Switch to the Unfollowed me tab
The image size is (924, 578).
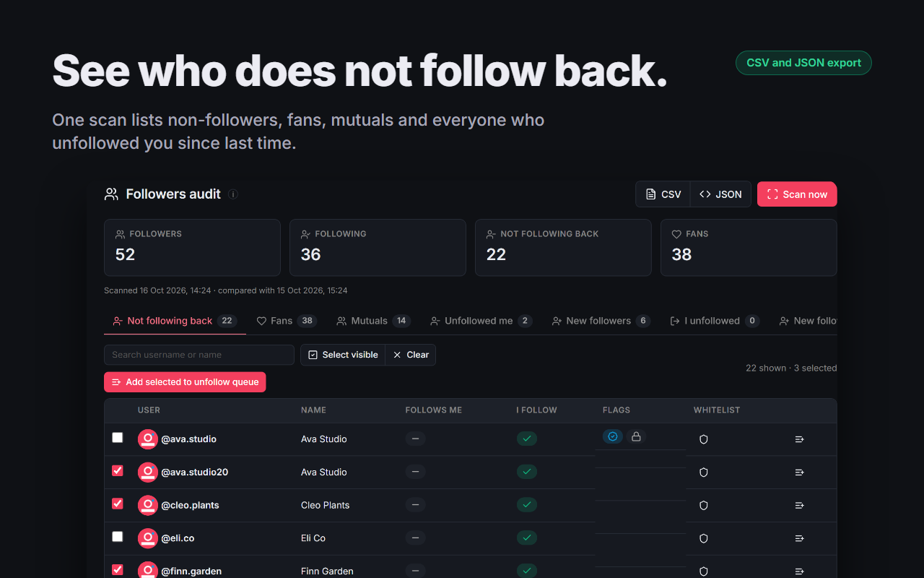point(481,321)
